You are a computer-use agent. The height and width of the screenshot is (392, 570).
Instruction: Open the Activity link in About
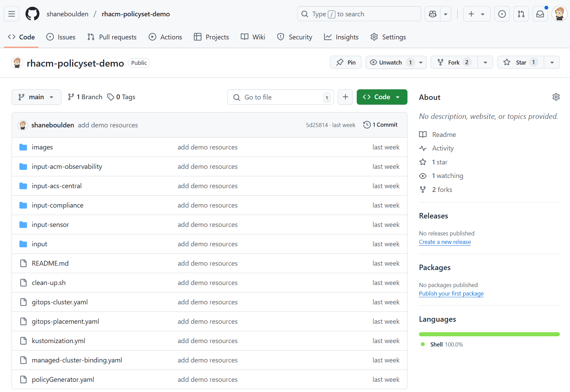pos(437,148)
